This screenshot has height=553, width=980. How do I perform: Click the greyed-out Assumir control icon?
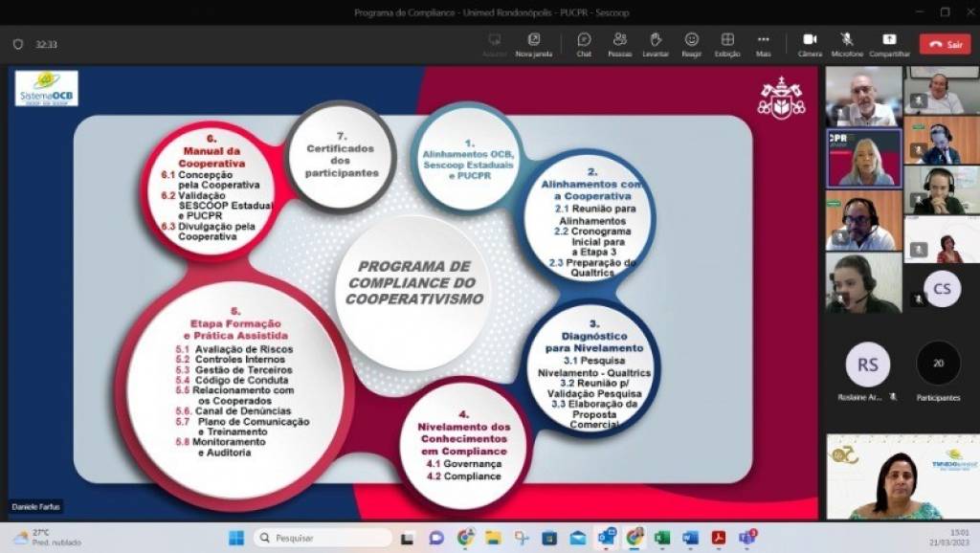click(x=495, y=44)
